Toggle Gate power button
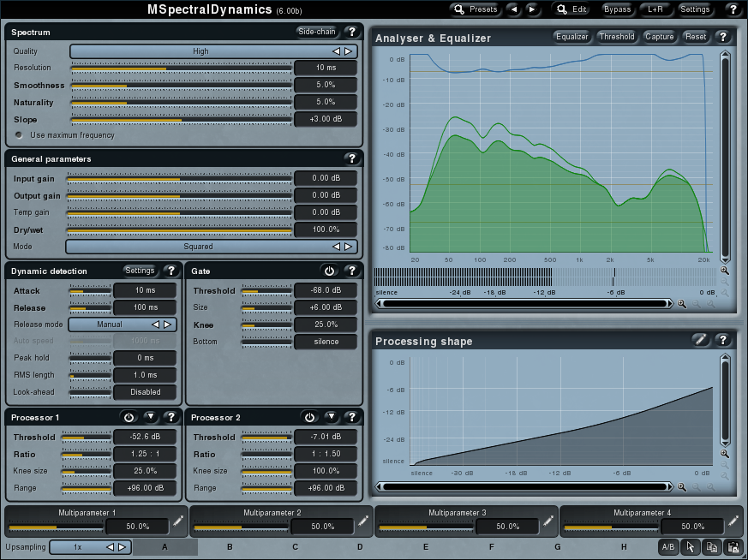 tap(329, 271)
